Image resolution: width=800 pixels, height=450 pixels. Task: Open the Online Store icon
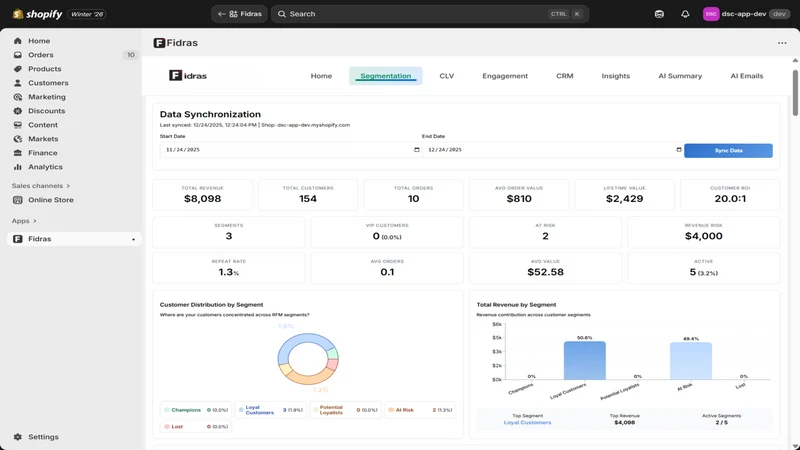[18, 200]
